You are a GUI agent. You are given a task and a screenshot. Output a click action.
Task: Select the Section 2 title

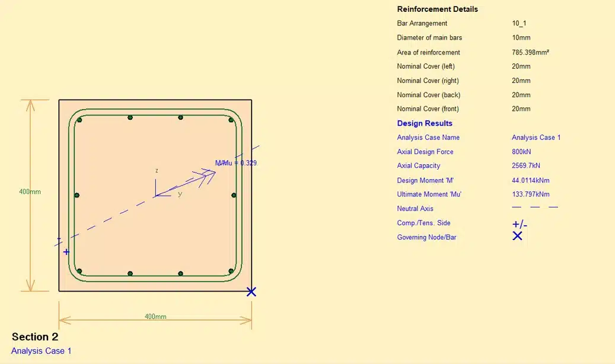tap(35, 337)
